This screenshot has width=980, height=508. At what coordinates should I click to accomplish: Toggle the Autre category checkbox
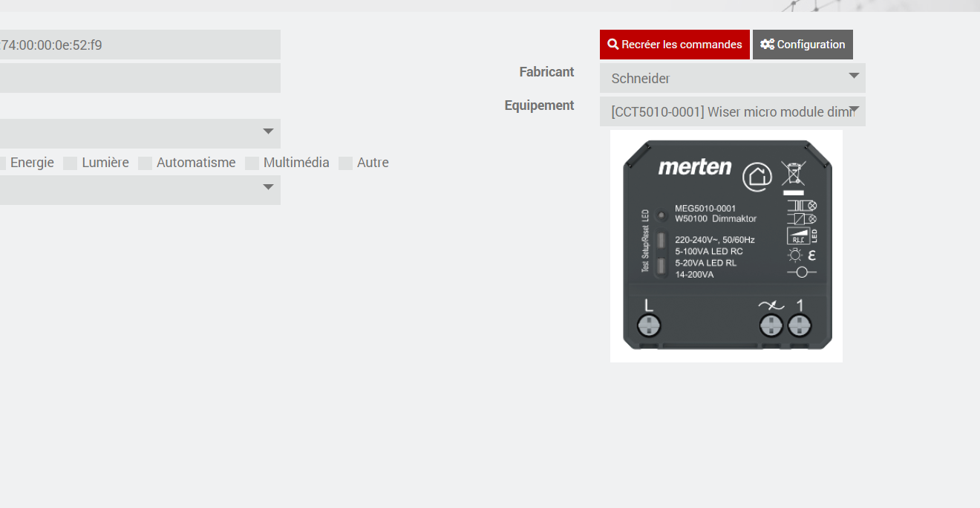tap(345, 163)
